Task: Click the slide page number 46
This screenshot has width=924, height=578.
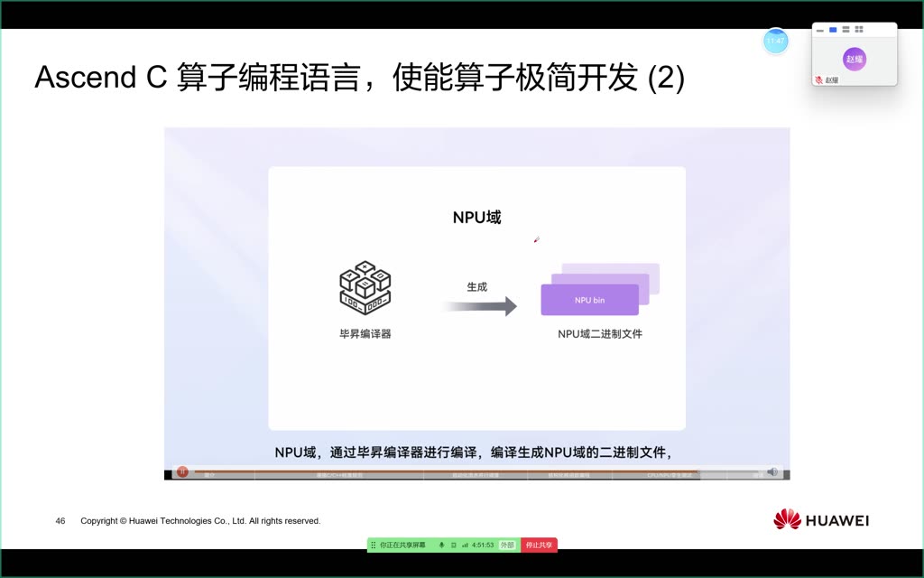Action: point(60,521)
